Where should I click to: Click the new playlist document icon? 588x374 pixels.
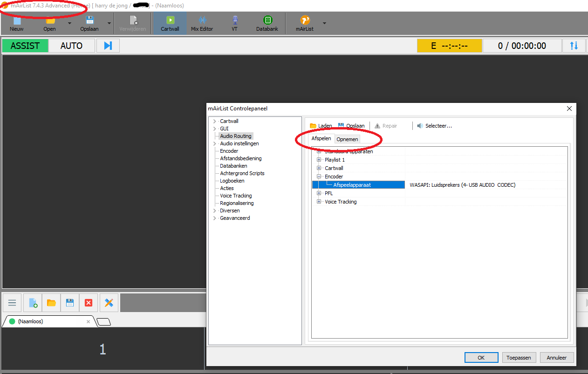click(x=33, y=303)
